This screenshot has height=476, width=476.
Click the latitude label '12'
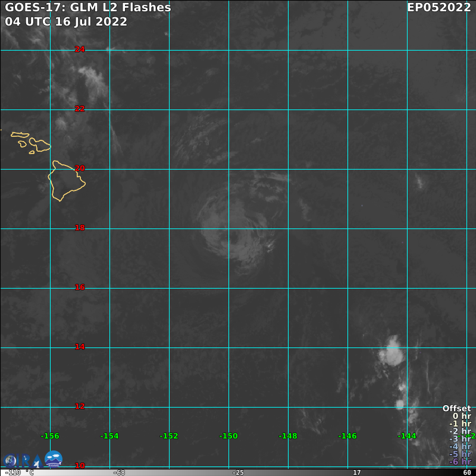(x=80, y=406)
